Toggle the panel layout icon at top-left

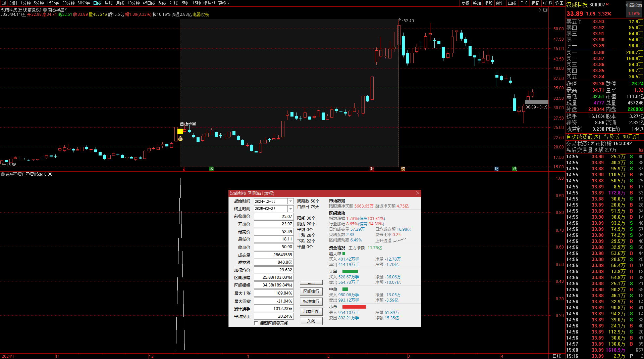coord(4,3)
